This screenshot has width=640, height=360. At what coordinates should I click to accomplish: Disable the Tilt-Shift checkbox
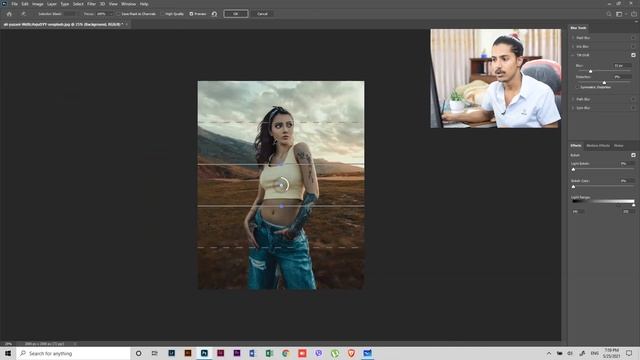[633, 55]
